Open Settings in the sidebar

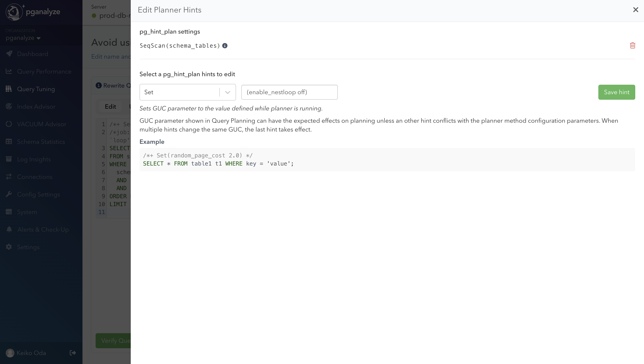28,247
